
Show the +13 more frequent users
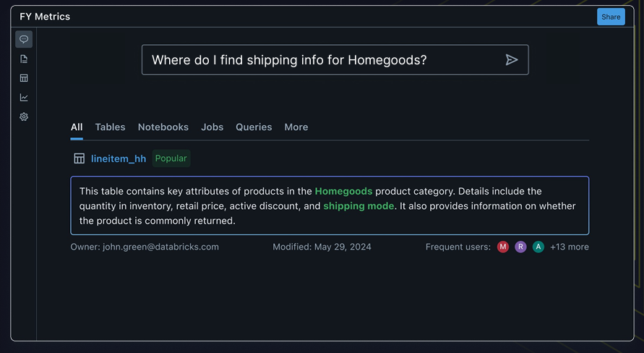pyautogui.click(x=570, y=247)
